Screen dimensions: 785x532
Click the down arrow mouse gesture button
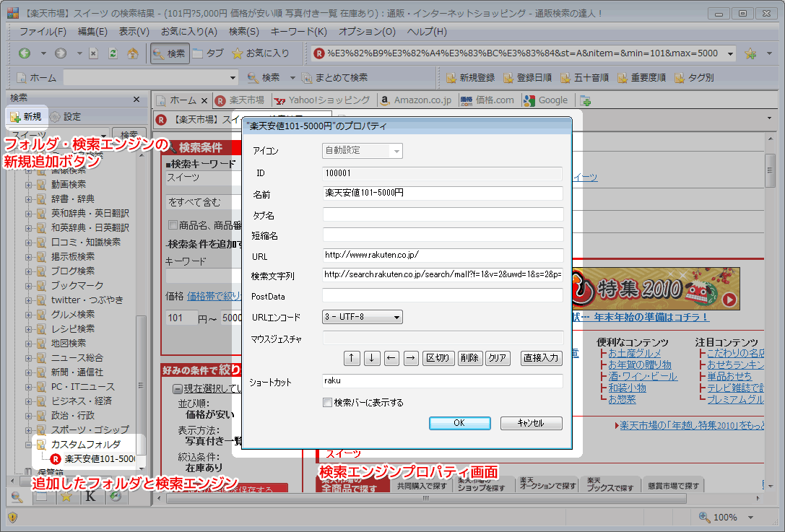point(371,358)
